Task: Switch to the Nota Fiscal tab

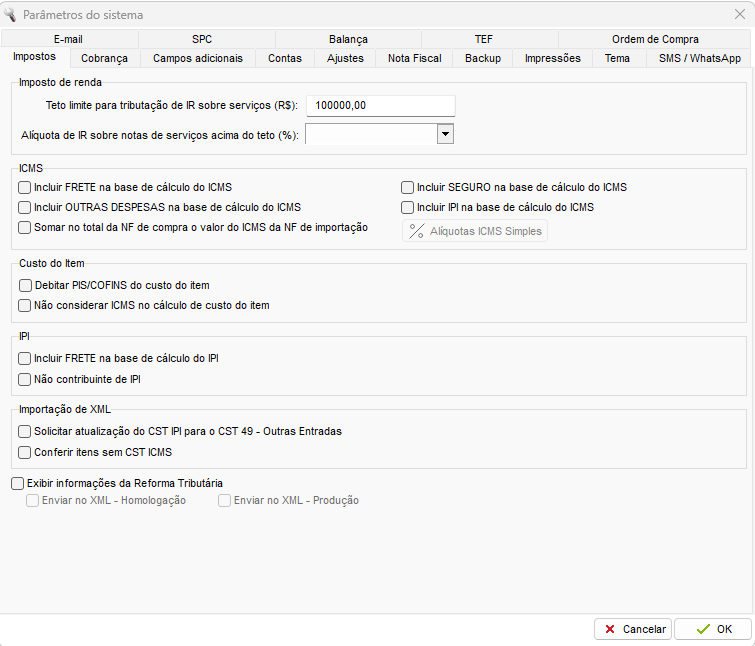Action: click(414, 58)
